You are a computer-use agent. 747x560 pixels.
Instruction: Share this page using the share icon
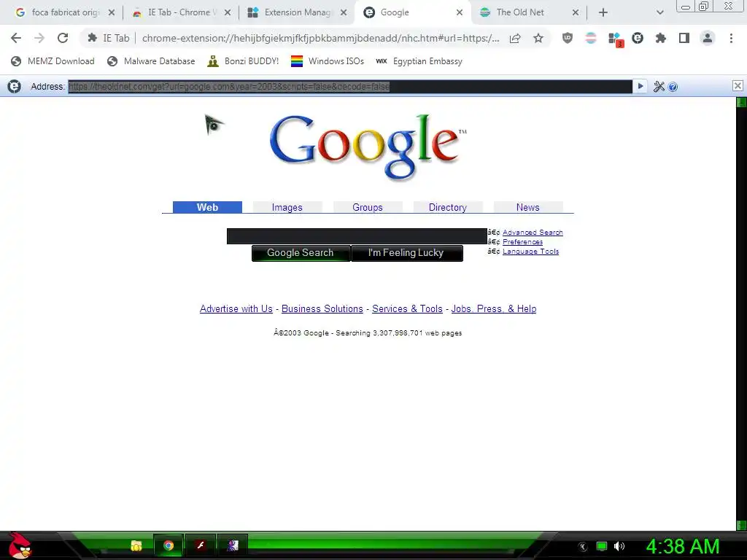(x=515, y=38)
